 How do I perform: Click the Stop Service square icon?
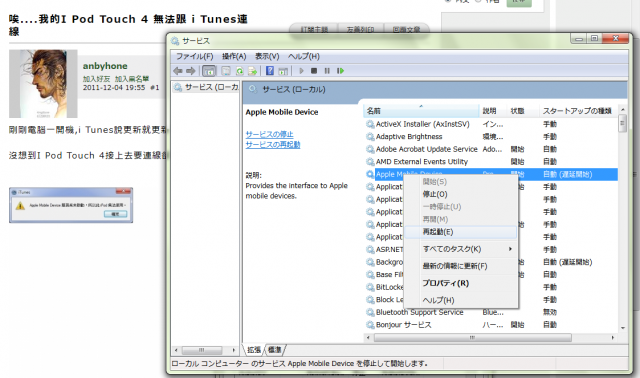(x=314, y=71)
